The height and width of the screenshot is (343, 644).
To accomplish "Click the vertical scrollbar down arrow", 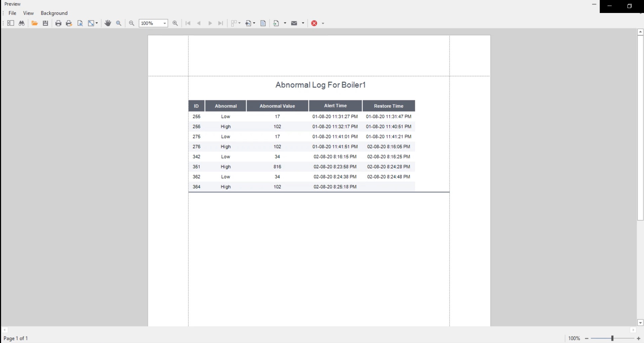I will 640,323.
